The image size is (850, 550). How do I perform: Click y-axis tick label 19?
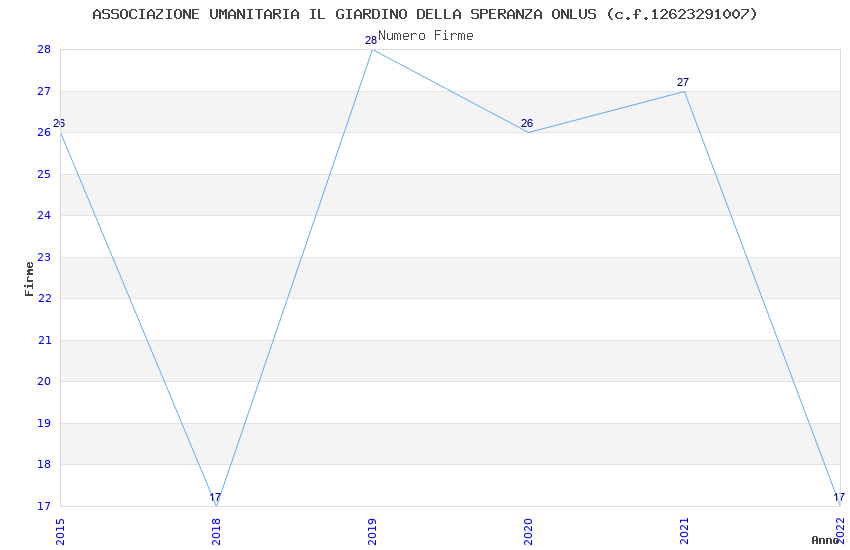(x=44, y=423)
